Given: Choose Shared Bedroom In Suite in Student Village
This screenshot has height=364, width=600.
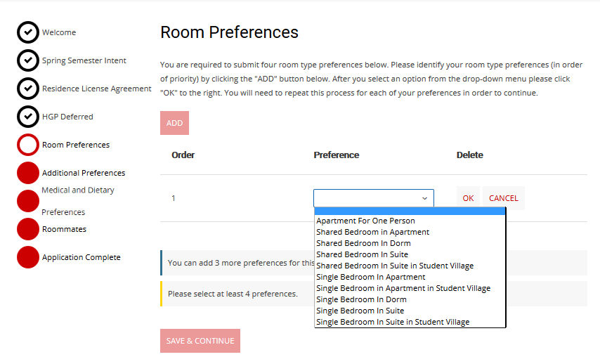Looking at the screenshot, I should (x=394, y=266).
